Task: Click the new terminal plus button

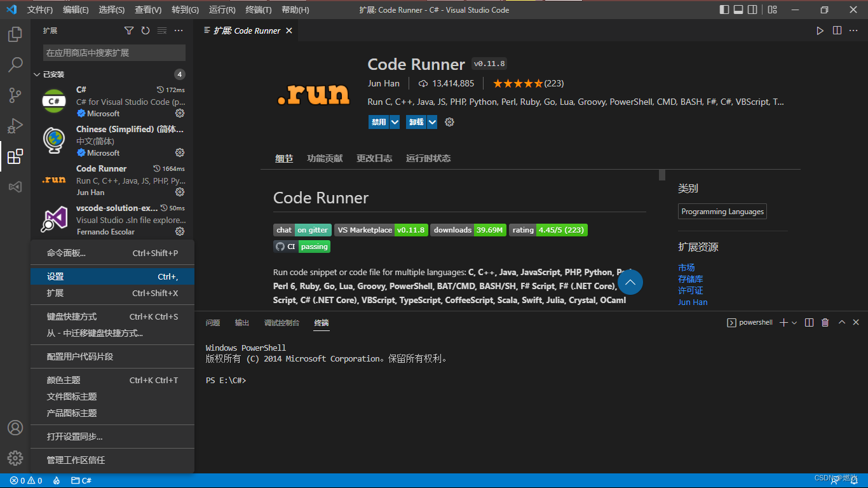Action: [783, 323]
